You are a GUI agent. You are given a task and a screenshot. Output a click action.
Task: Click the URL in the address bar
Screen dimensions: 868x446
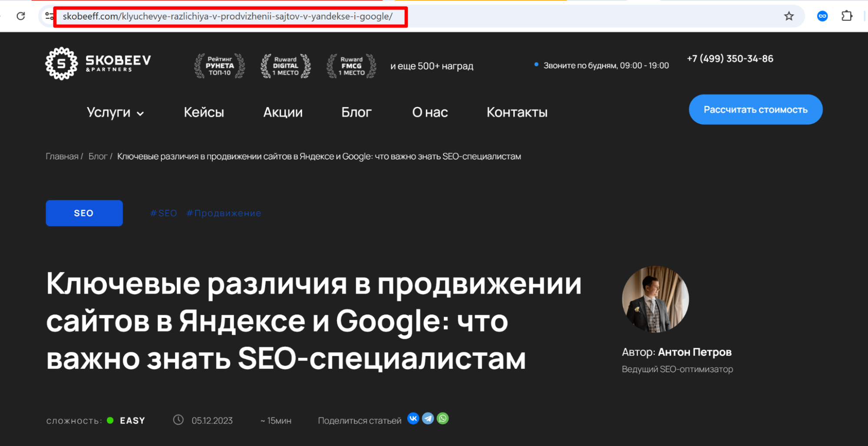228,17
